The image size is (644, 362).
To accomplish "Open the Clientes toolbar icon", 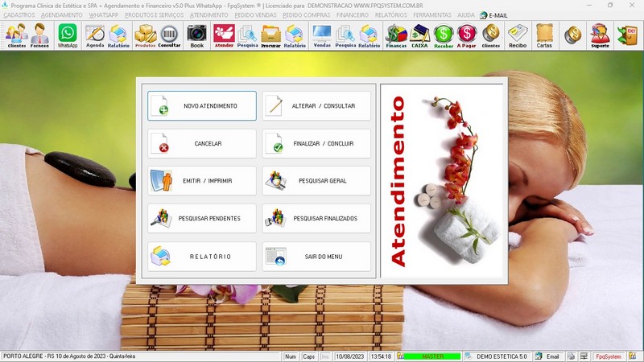I will [x=17, y=35].
